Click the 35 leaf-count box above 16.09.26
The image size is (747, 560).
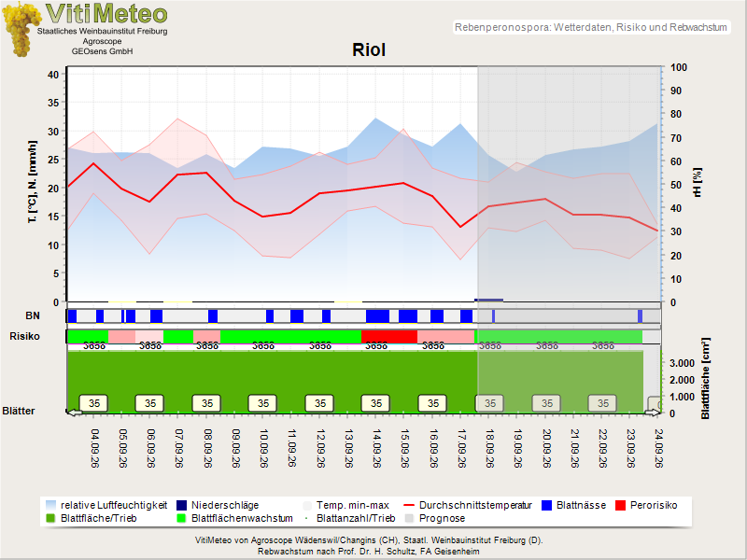pyautogui.click(x=432, y=403)
